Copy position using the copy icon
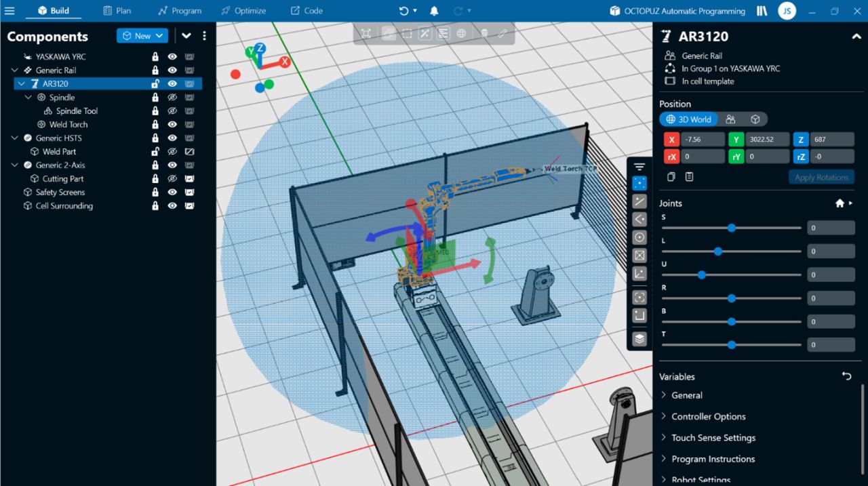Image resolution: width=868 pixels, height=486 pixels. click(x=671, y=177)
